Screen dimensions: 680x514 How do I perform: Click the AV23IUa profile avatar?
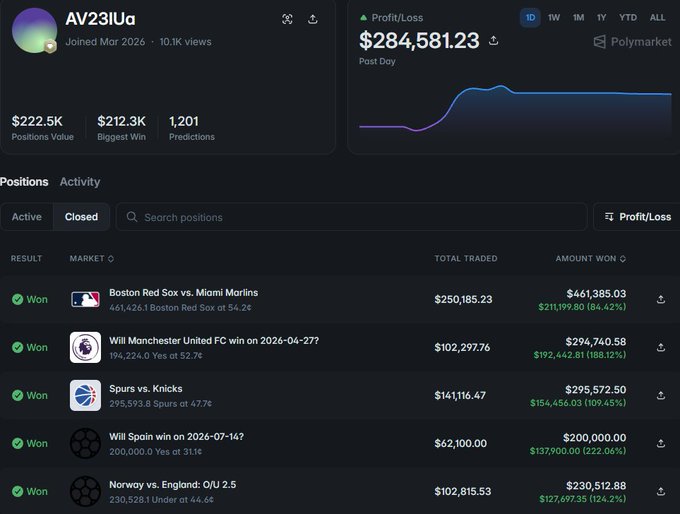click(x=34, y=30)
